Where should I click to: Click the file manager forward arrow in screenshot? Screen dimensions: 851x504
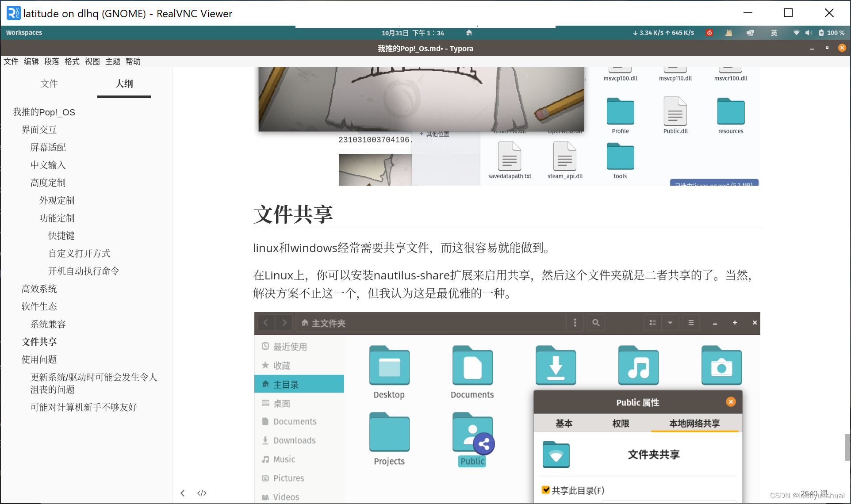(284, 323)
